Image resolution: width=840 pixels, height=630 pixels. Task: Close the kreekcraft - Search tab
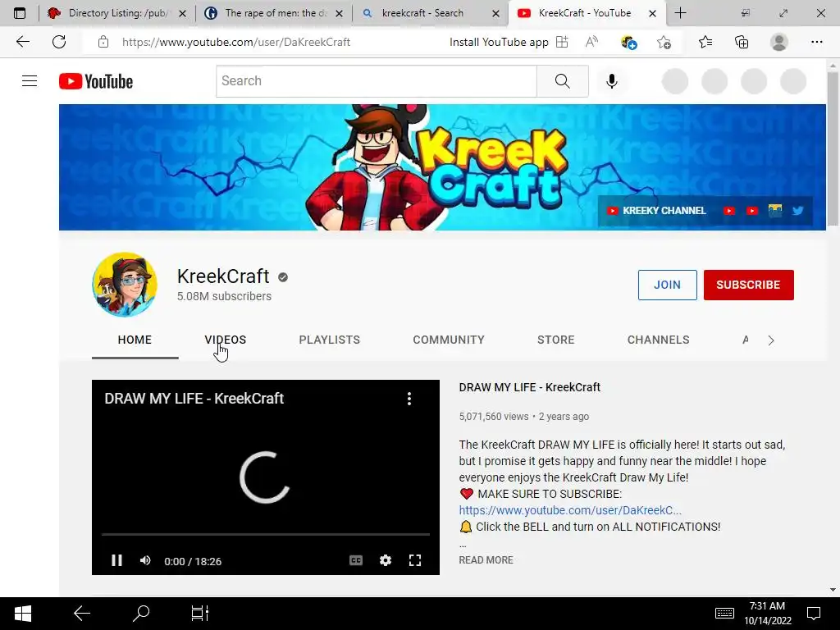[x=496, y=13]
